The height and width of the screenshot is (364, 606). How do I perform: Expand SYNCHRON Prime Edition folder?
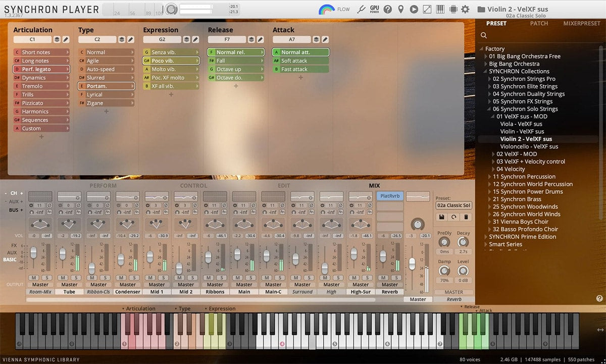486,237
